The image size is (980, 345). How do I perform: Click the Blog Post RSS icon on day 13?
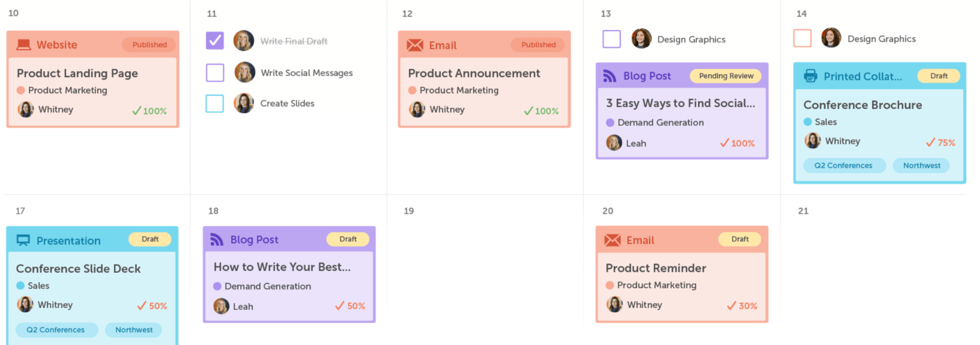[x=610, y=76]
